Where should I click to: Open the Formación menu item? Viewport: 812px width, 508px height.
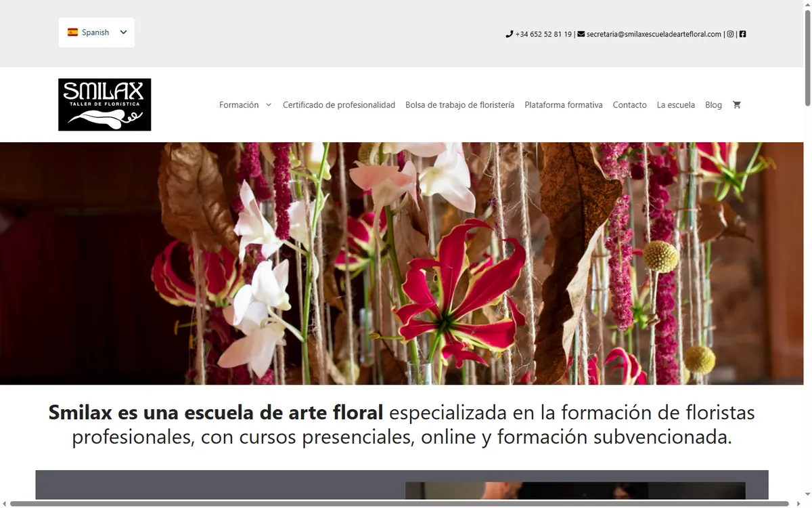click(239, 105)
